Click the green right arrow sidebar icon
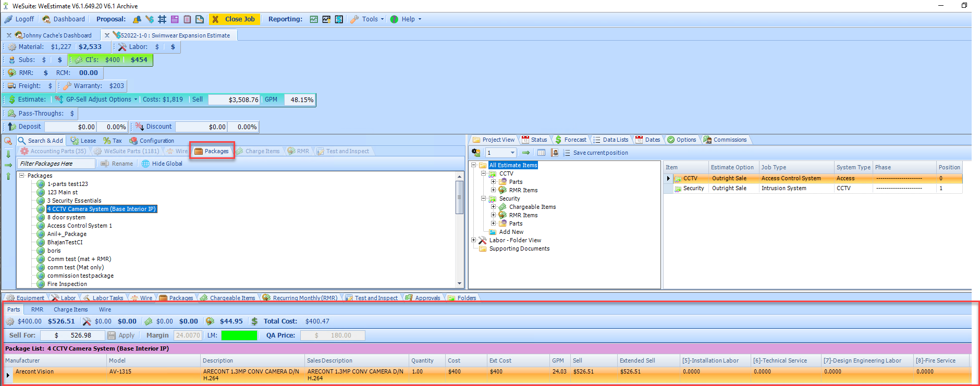The height and width of the screenshot is (386, 980). [8, 165]
